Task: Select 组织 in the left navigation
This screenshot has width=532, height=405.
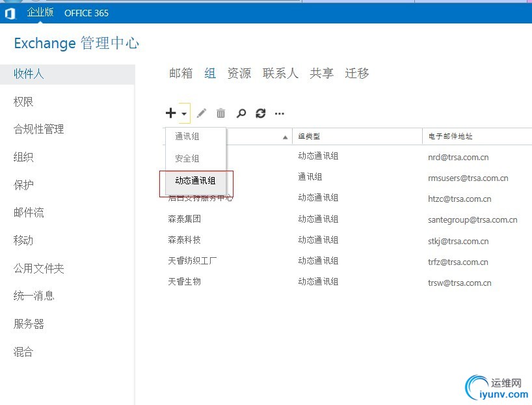Action: 23,157
